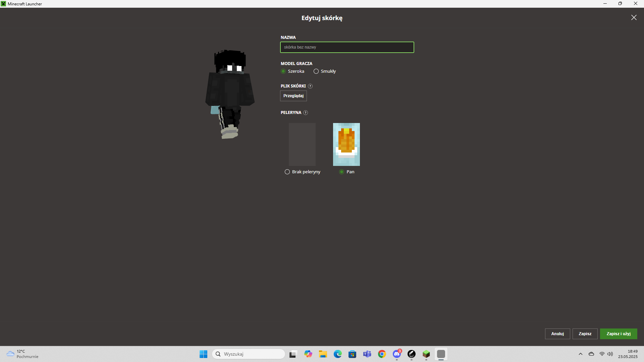Open File Explorer from the taskbar

pos(323,354)
